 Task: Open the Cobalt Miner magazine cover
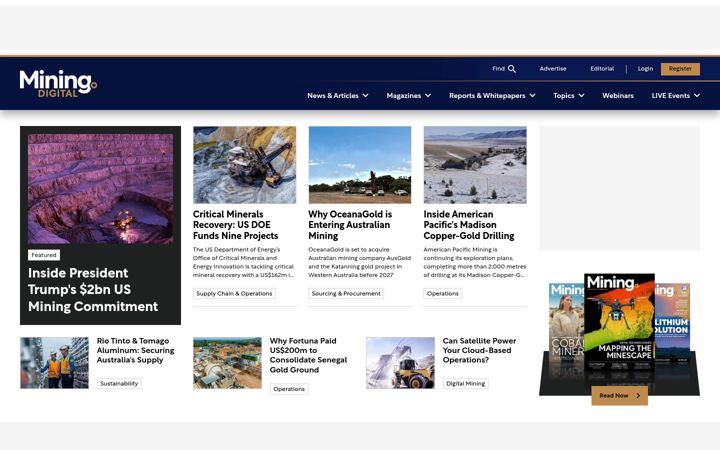pyautogui.click(x=566, y=324)
